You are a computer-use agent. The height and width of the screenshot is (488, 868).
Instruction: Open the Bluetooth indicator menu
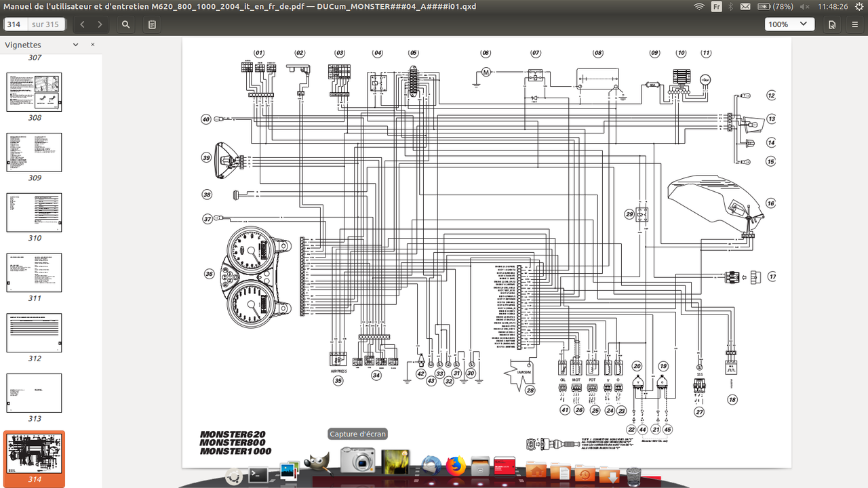pyautogui.click(x=732, y=6)
